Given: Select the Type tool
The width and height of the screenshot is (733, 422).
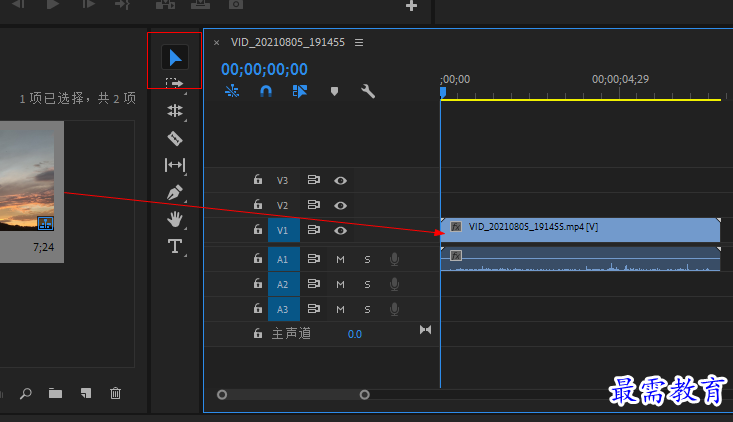Looking at the screenshot, I should (175, 246).
